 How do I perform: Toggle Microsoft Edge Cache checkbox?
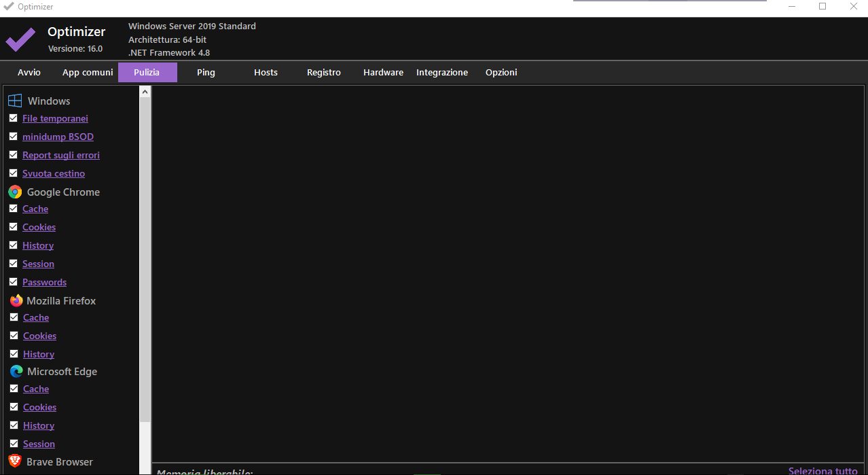point(14,389)
